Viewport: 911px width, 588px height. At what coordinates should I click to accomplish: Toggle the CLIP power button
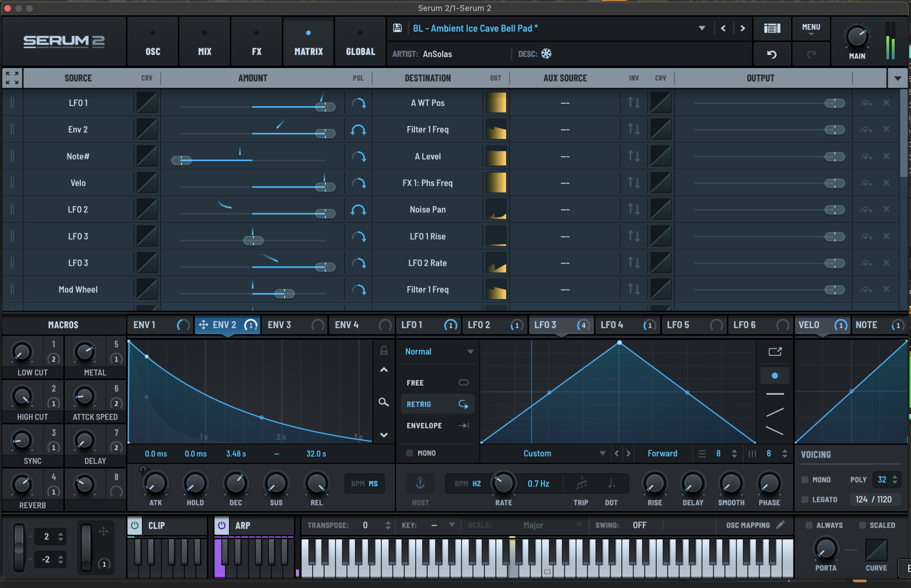[x=134, y=525]
